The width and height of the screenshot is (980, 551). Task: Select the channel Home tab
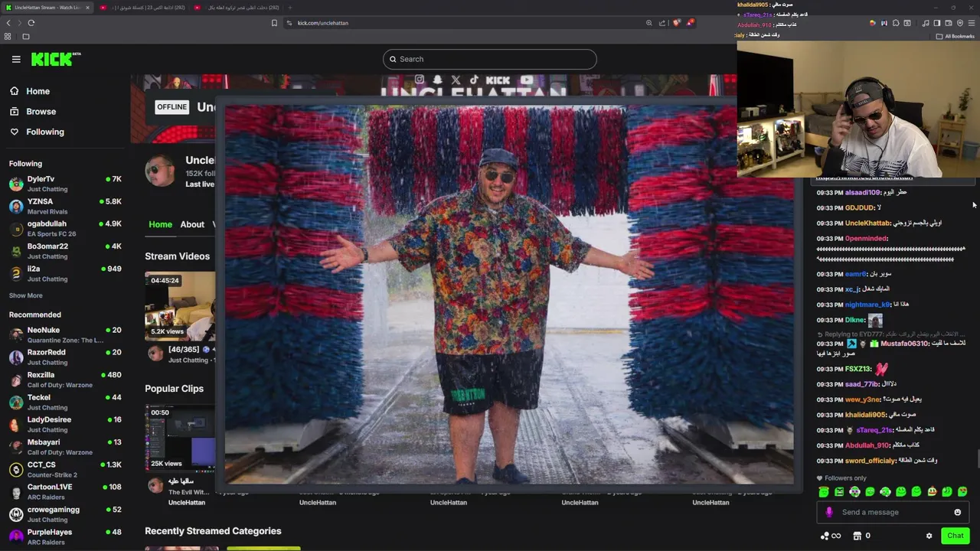point(160,224)
